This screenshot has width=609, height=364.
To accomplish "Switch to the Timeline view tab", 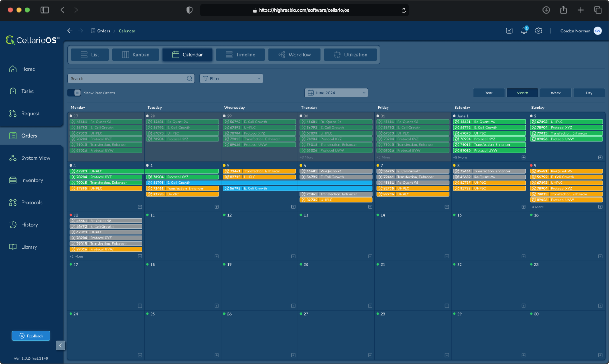I will [240, 54].
